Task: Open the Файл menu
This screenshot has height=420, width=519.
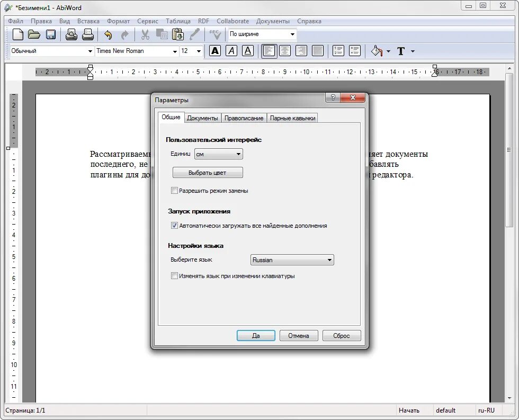Action: pyautogui.click(x=15, y=21)
